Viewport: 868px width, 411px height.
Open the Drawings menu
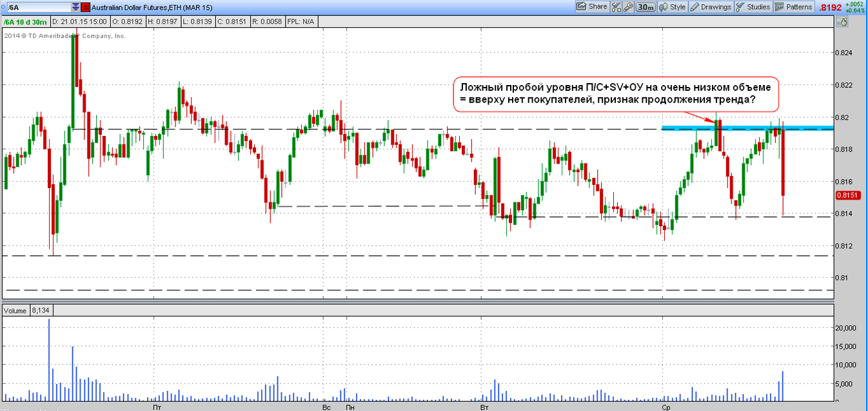[x=711, y=6]
